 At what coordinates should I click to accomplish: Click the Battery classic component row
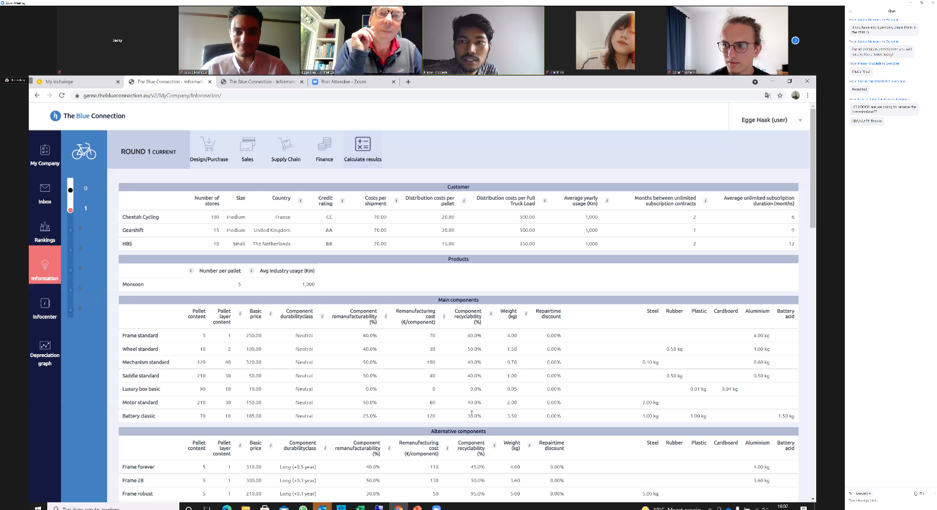coord(458,416)
